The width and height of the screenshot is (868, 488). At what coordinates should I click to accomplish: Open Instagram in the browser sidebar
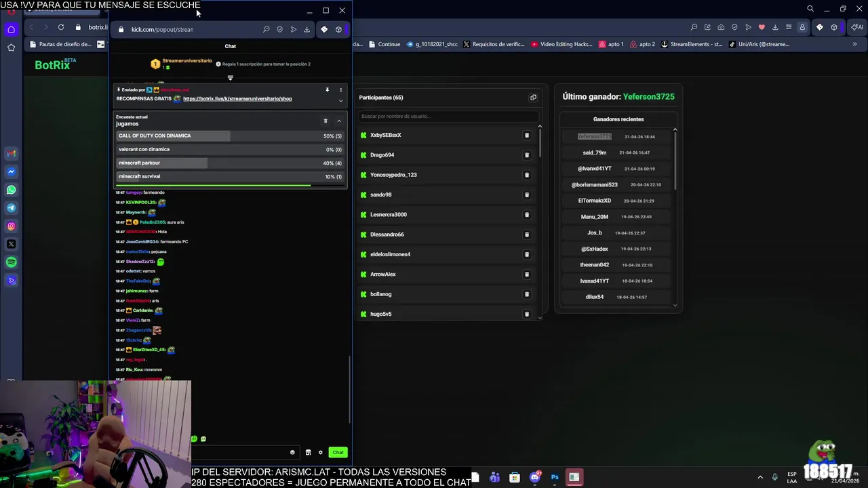click(11, 226)
